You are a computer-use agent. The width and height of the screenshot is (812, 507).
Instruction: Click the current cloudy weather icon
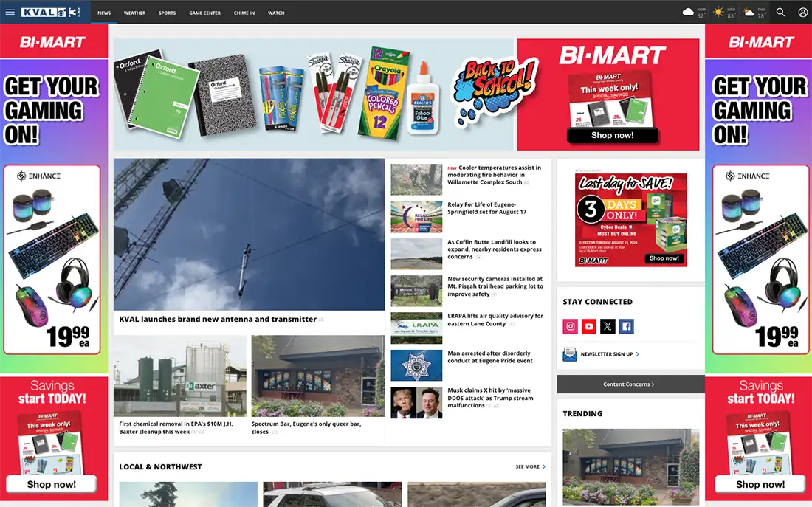pyautogui.click(x=688, y=12)
